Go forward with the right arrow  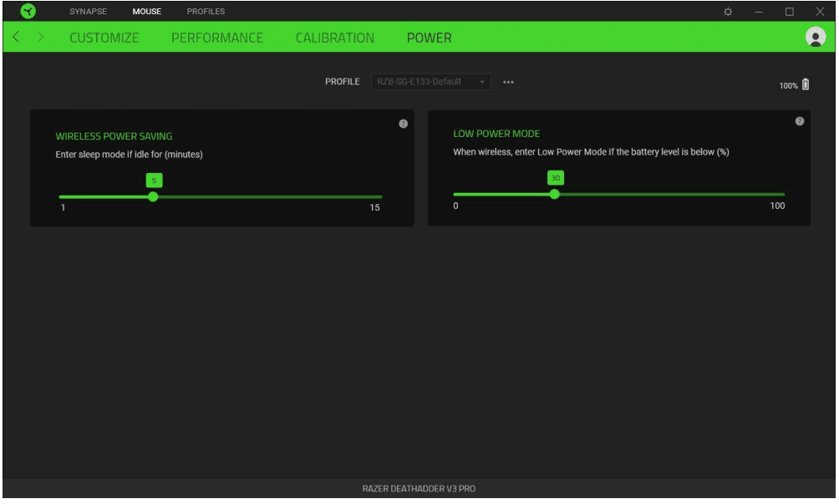pos(39,38)
